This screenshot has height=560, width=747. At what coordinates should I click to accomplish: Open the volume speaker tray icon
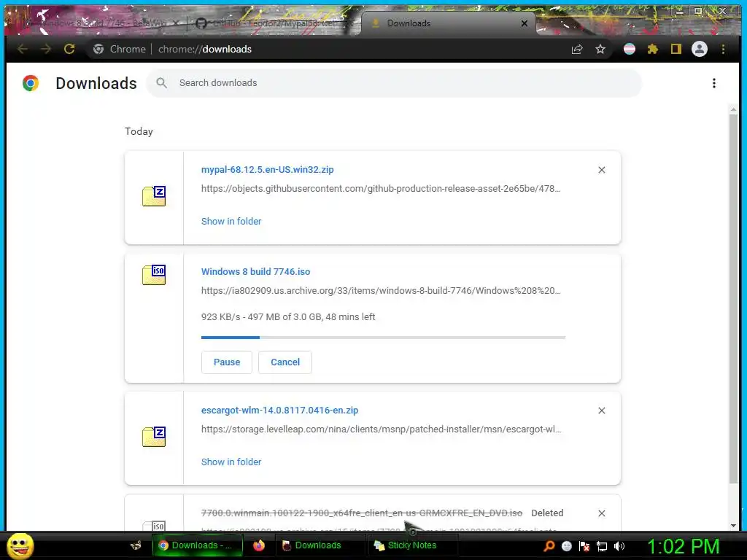(x=619, y=546)
